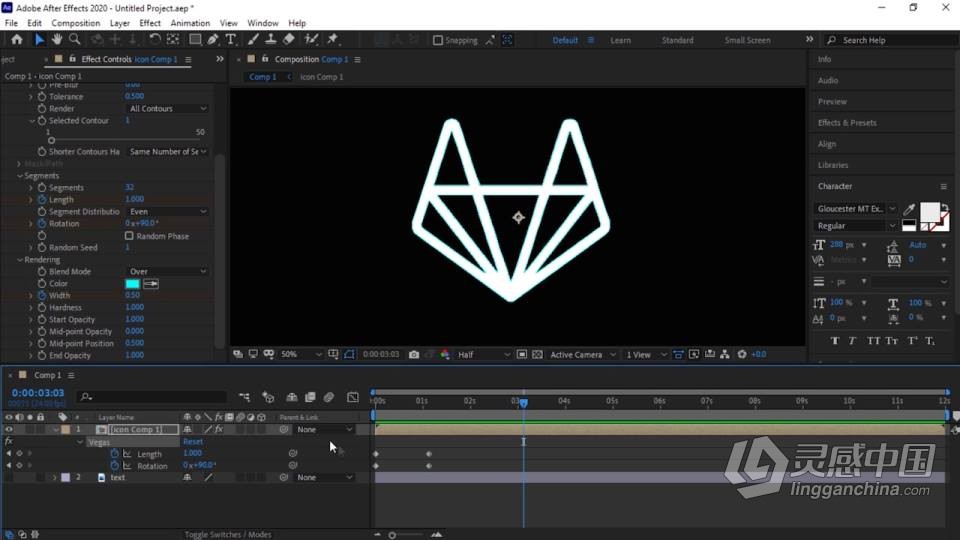Switch to the Small Screen workspace
The height and width of the screenshot is (540, 960).
[x=747, y=40]
